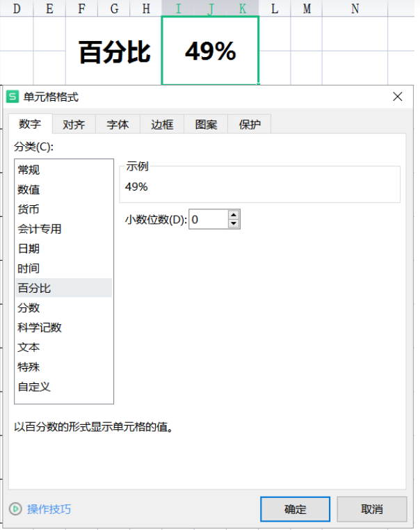
Task: Select 时间 category
Action: tap(63, 268)
